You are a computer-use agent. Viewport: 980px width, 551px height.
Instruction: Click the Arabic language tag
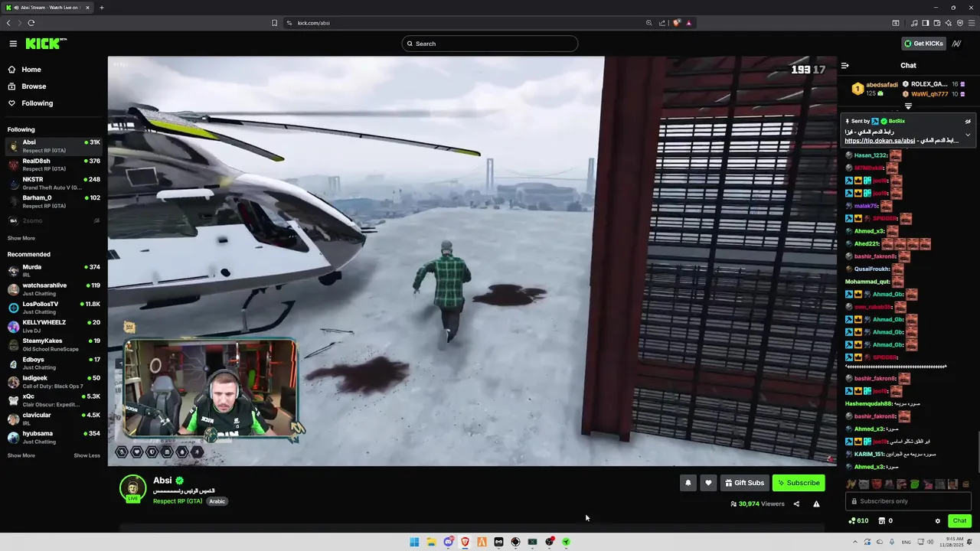tap(217, 501)
